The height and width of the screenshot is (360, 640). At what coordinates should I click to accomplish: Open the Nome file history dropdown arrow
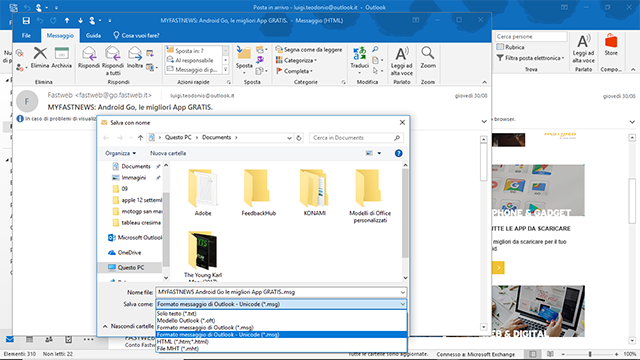click(x=402, y=292)
